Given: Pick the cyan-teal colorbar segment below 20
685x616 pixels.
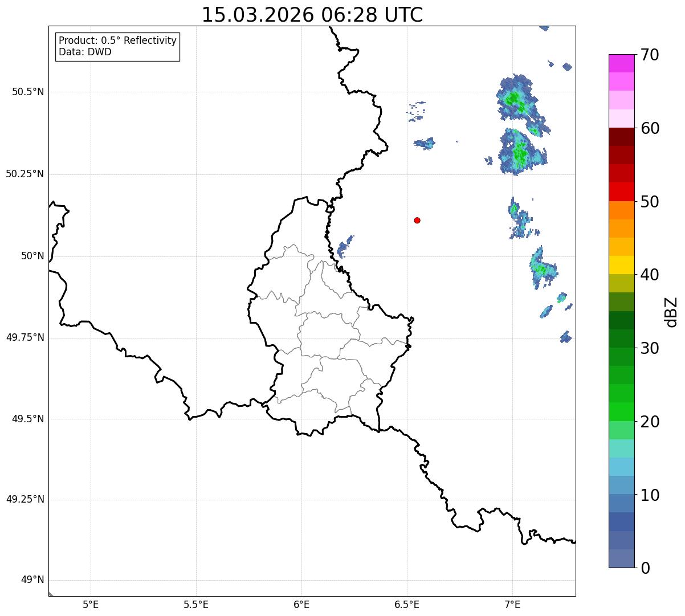Looking at the screenshot, I should point(621,448).
